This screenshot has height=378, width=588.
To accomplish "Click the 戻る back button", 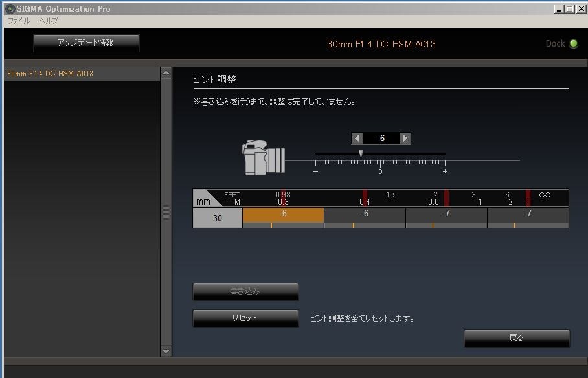I will (517, 339).
